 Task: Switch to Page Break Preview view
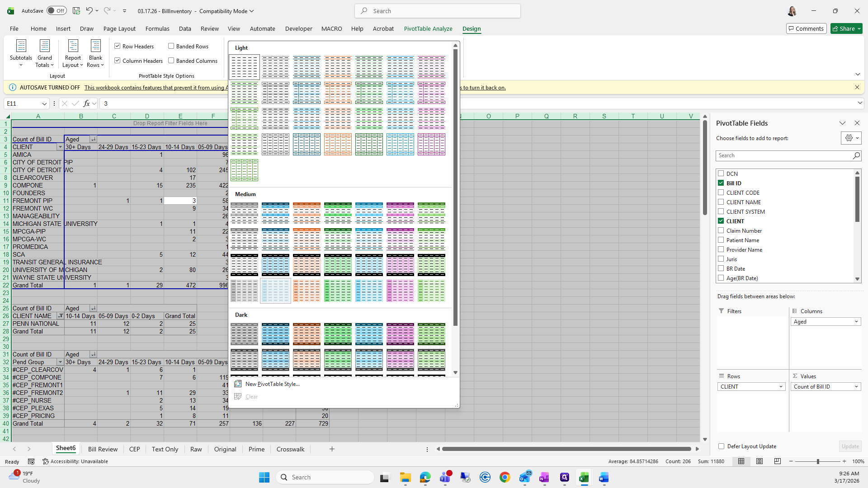tap(777, 461)
